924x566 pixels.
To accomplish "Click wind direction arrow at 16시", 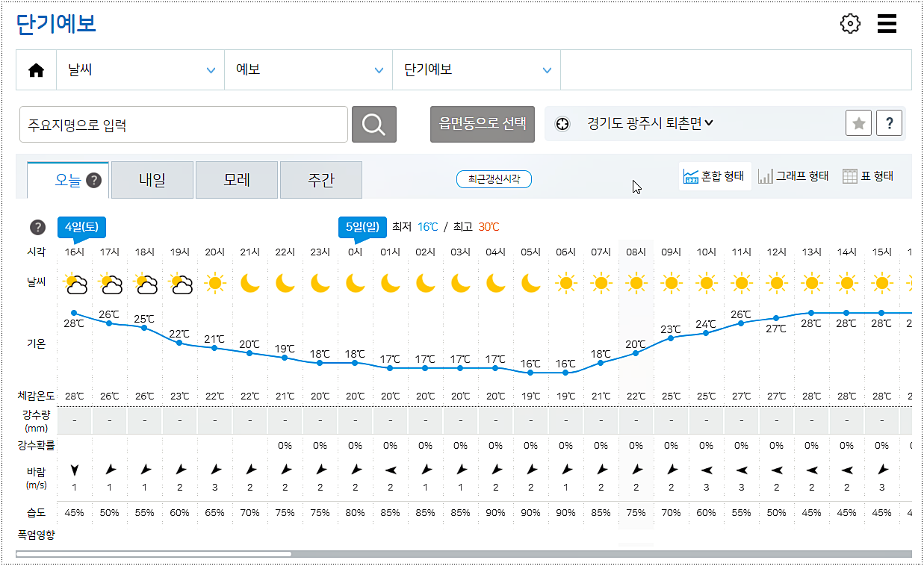I will click(x=74, y=470).
